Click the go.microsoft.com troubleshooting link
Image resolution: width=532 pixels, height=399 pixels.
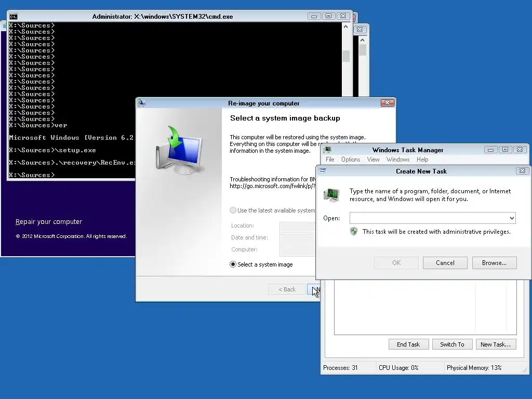coord(272,186)
